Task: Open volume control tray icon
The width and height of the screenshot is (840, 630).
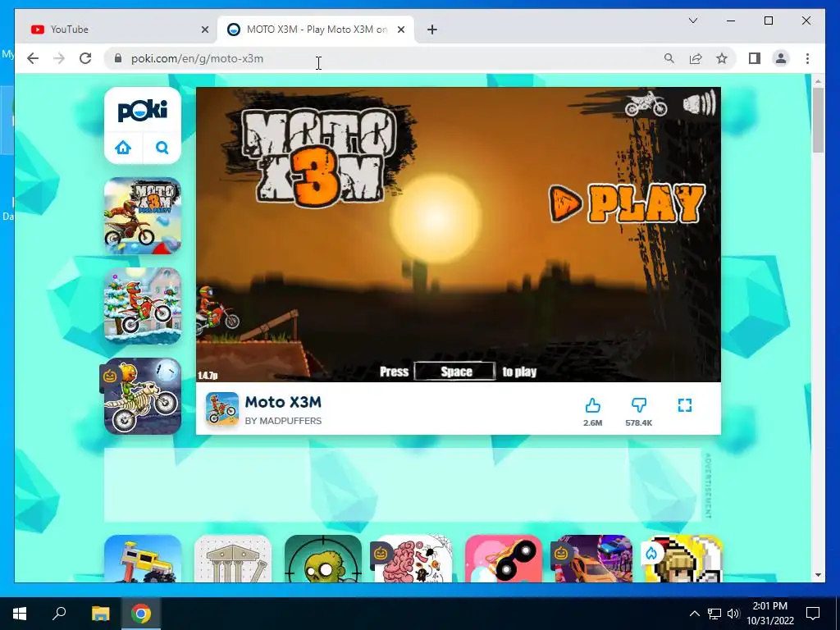Action: [733, 614]
